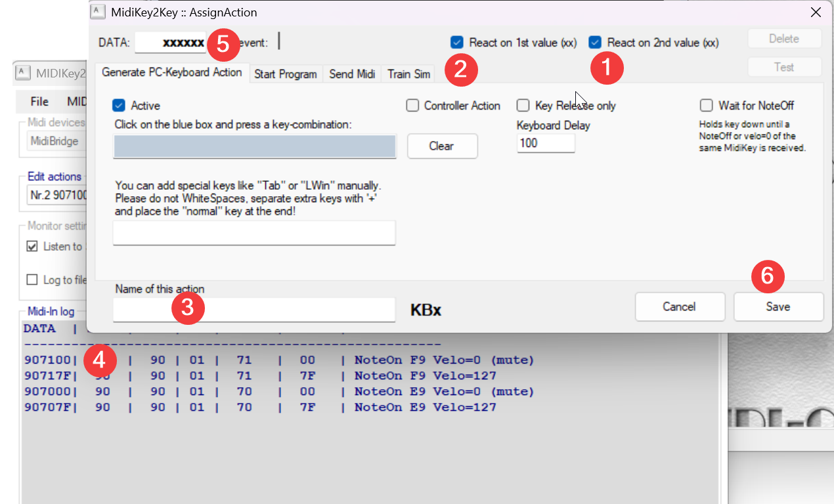Click the red number 6 marker above Save
This screenshot has width=834, height=504.
[x=768, y=276]
